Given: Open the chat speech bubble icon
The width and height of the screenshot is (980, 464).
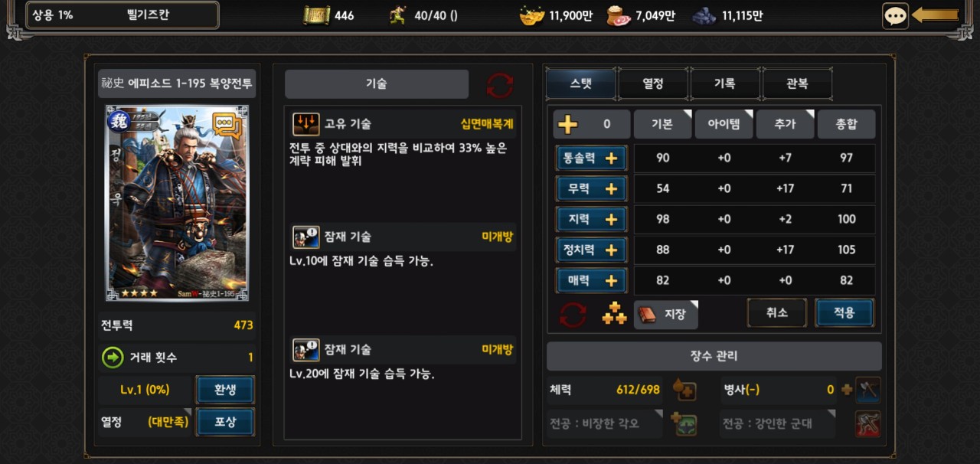Looking at the screenshot, I should click(x=895, y=15).
